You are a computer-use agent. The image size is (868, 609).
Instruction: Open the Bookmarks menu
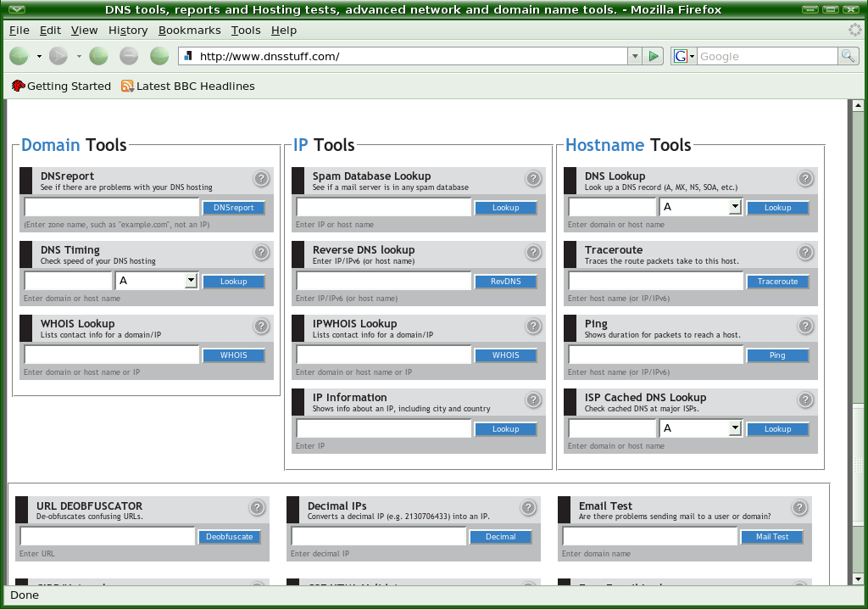coord(189,31)
